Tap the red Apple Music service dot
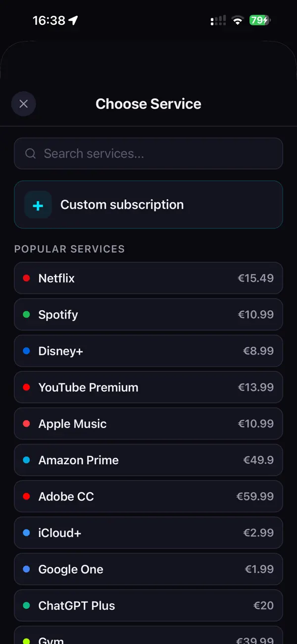297x644 pixels. (x=26, y=424)
